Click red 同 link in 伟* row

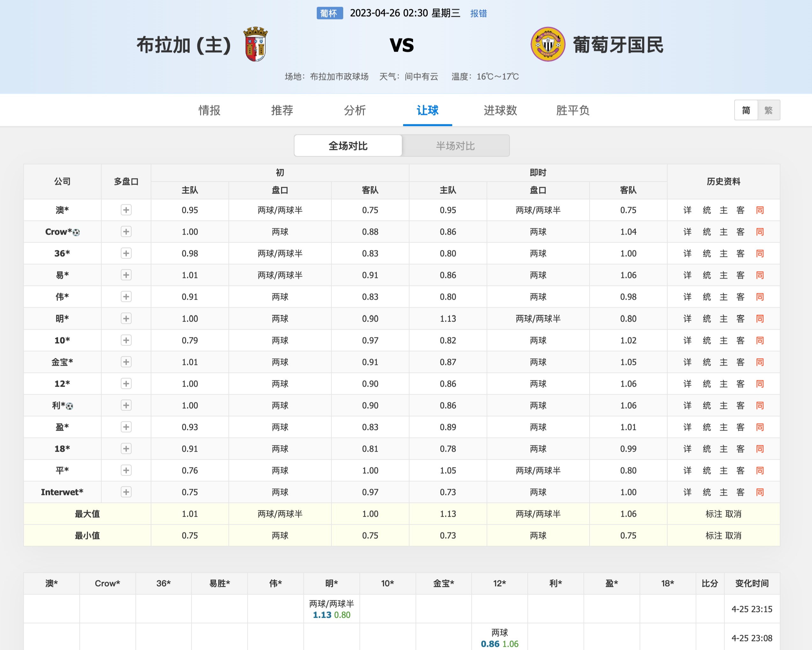[x=760, y=297]
